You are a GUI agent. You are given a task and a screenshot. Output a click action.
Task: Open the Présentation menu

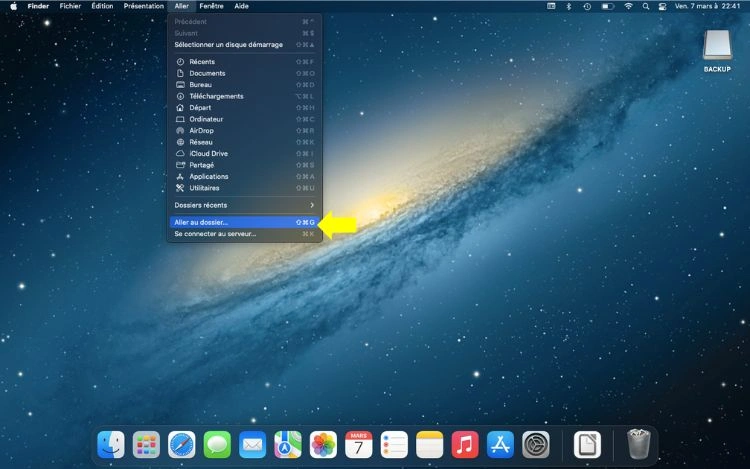coord(143,6)
